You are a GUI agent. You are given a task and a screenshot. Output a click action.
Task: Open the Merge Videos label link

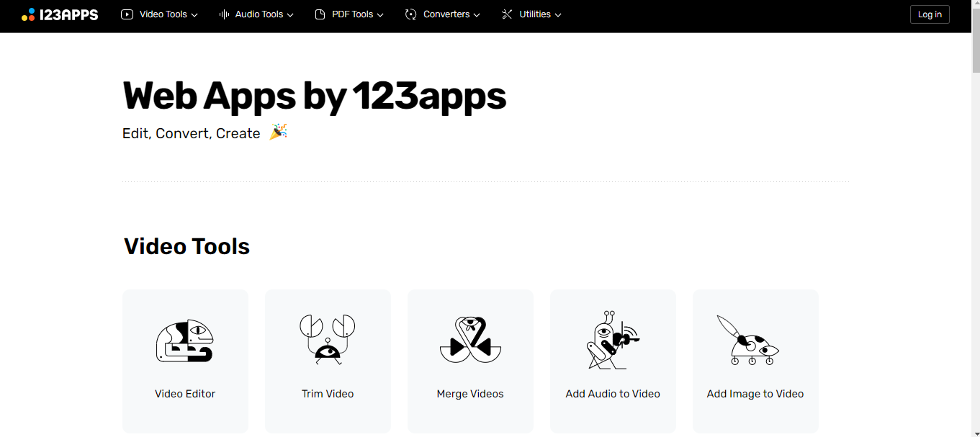[470, 394]
